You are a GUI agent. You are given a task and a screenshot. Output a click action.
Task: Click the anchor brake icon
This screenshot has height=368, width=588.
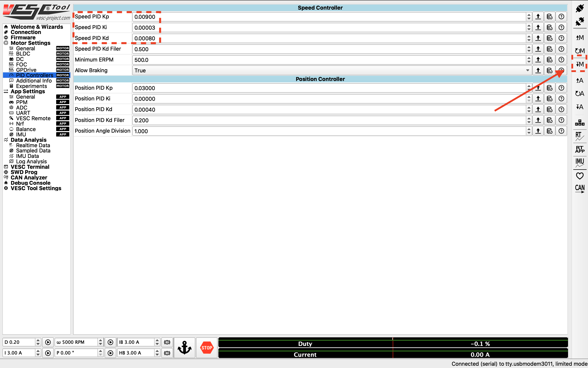click(185, 347)
